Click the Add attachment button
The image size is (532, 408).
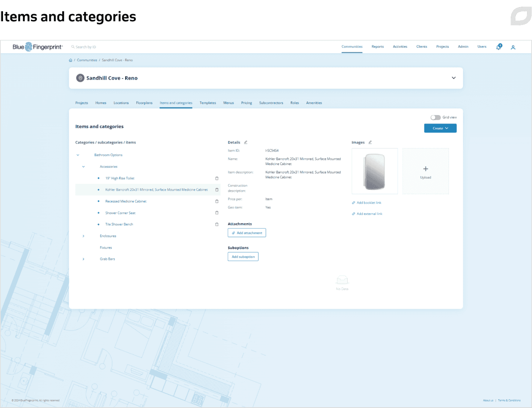coord(247,233)
